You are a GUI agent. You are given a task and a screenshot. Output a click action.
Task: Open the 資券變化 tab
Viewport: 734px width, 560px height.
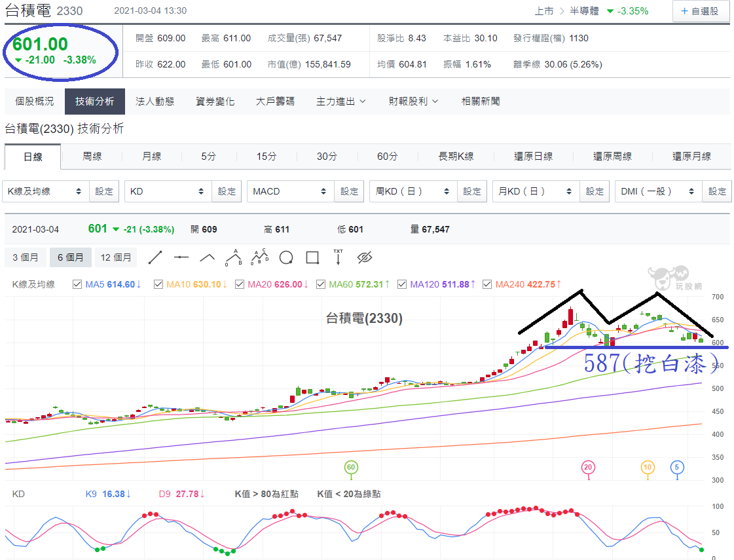pos(215,102)
